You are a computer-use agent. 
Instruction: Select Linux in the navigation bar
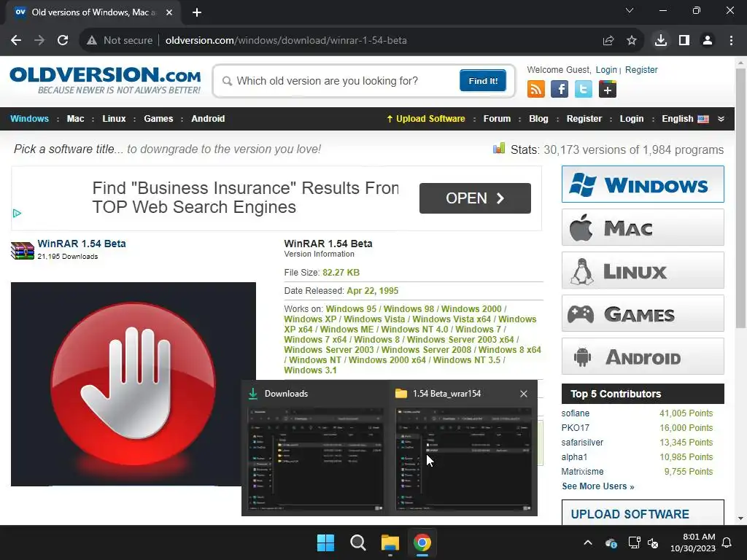pyautogui.click(x=114, y=119)
